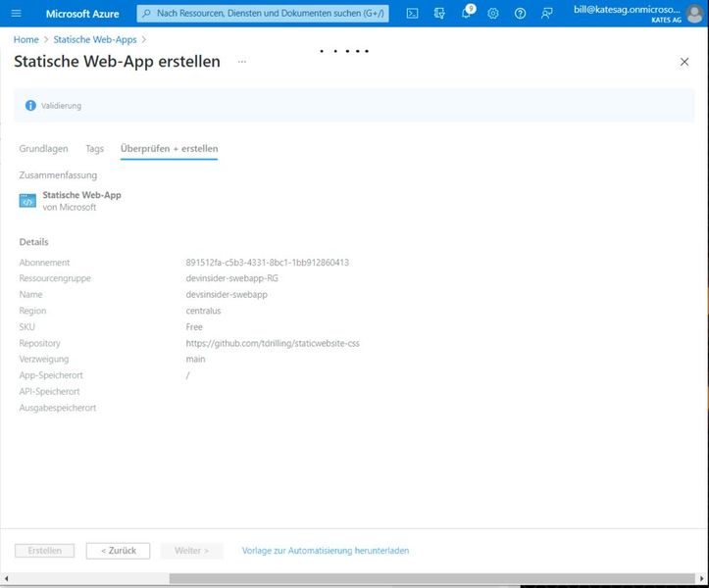
Task: Open the ellipsis menu beside the page title
Action: coord(242,62)
